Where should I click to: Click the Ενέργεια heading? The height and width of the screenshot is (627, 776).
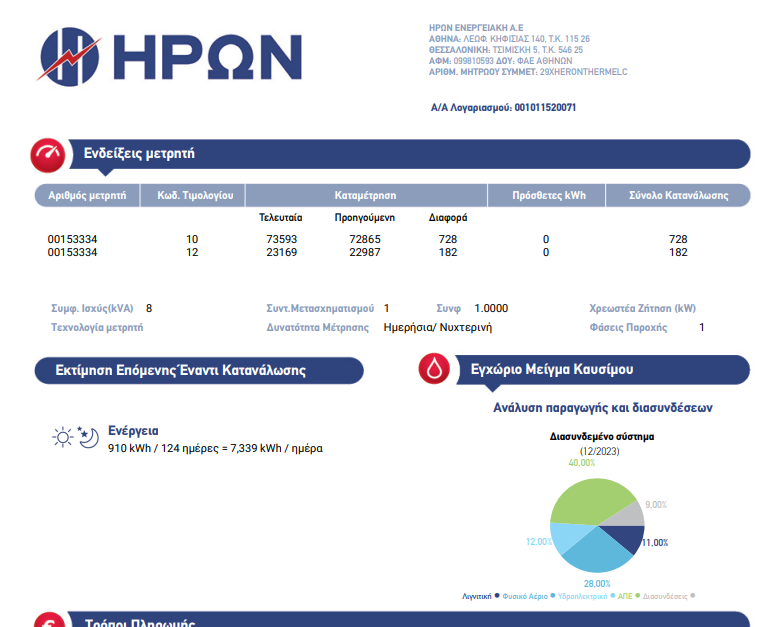point(133,431)
